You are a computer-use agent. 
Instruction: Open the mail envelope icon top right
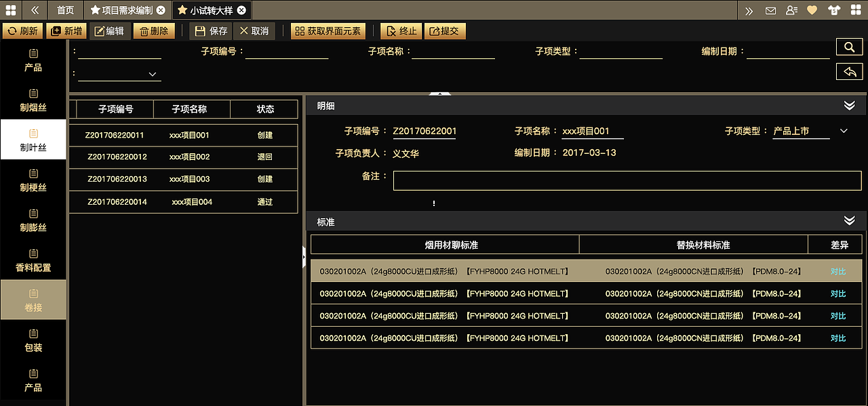[x=770, y=9]
